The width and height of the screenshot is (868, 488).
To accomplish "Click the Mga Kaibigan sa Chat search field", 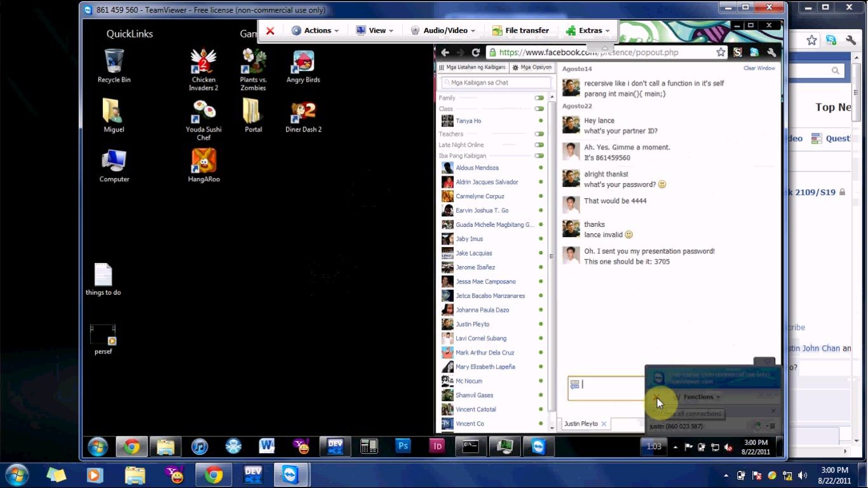I will (495, 83).
